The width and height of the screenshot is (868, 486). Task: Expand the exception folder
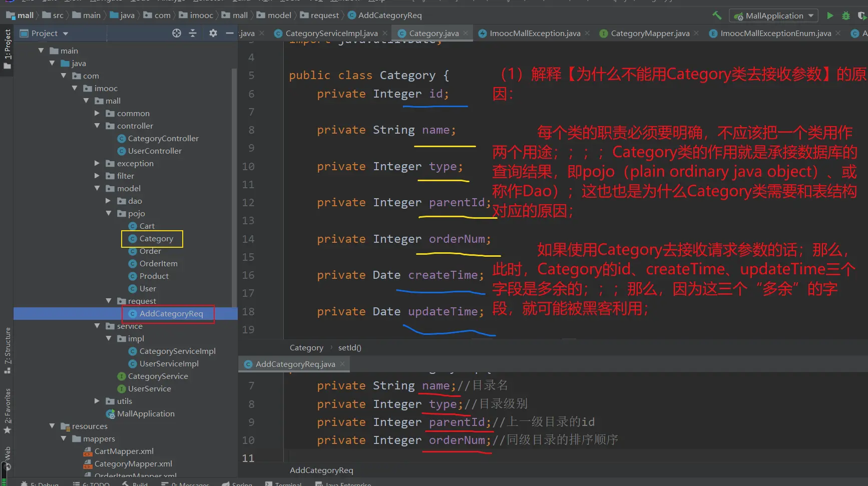pyautogui.click(x=97, y=163)
